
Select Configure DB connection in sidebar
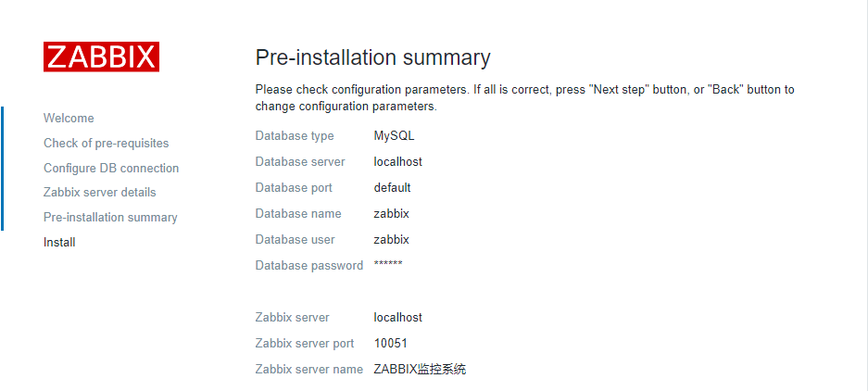111,169
